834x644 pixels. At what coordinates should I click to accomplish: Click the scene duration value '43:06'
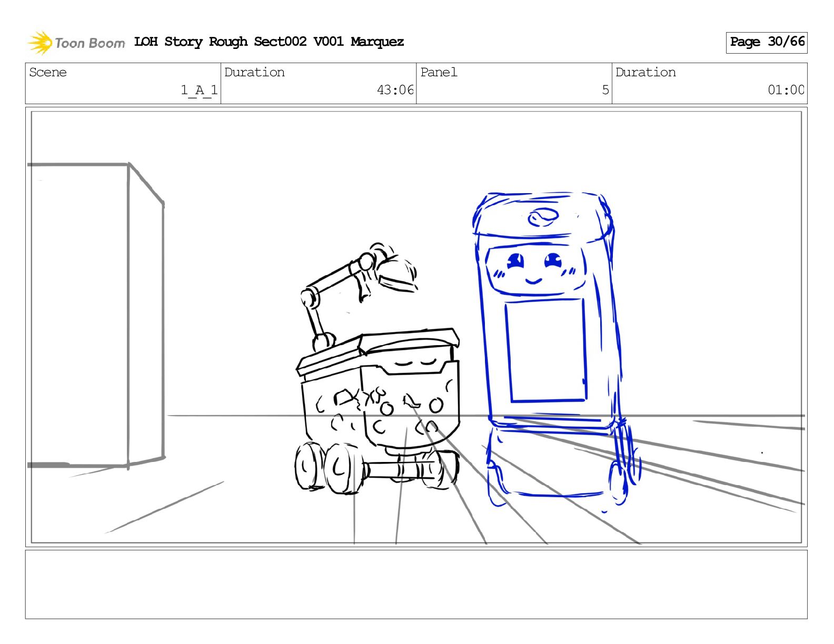(395, 90)
